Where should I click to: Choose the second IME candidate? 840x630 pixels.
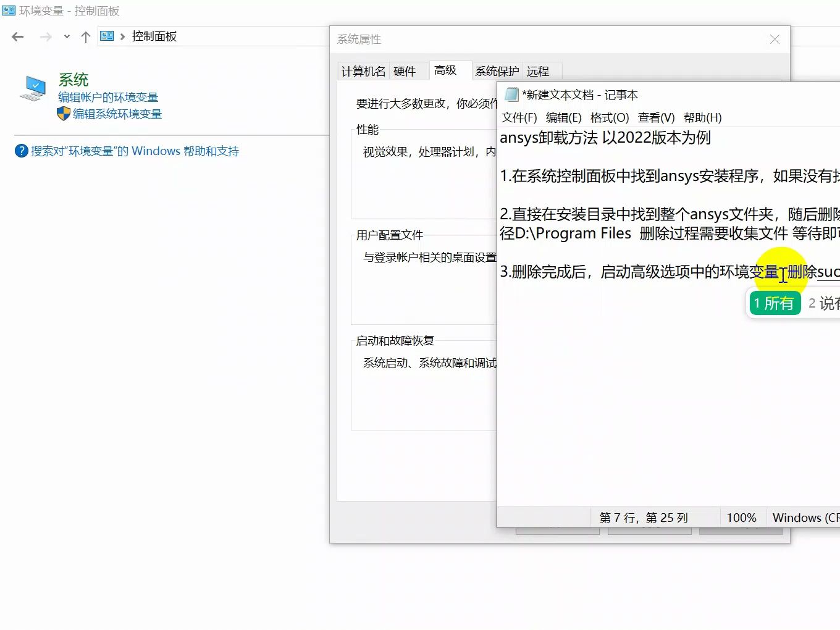tap(824, 303)
